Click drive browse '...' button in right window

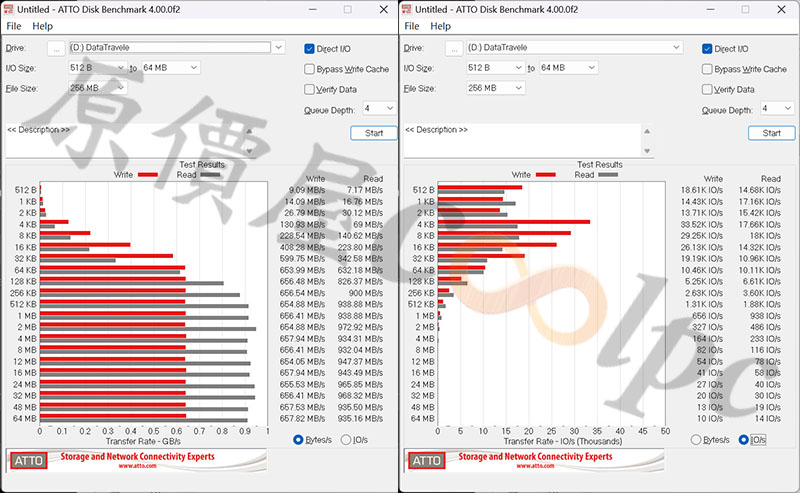point(454,48)
